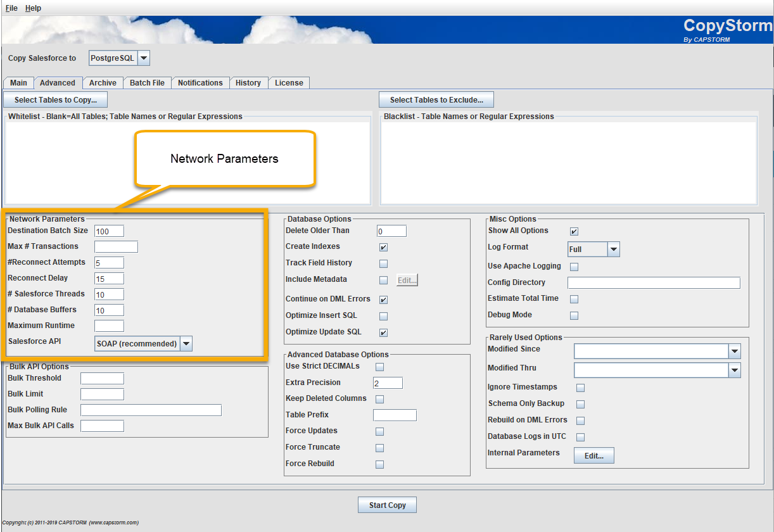Expand the Salesforce API SOAP dropdown
The width and height of the screenshot is (774, 532).
pyautogui.click(x=186, y=343)
